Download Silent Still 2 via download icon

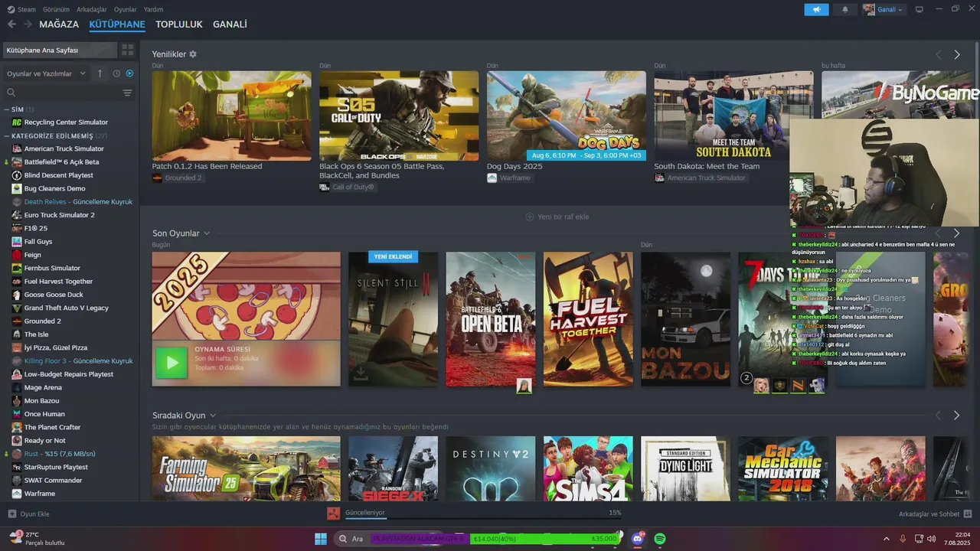361,374
